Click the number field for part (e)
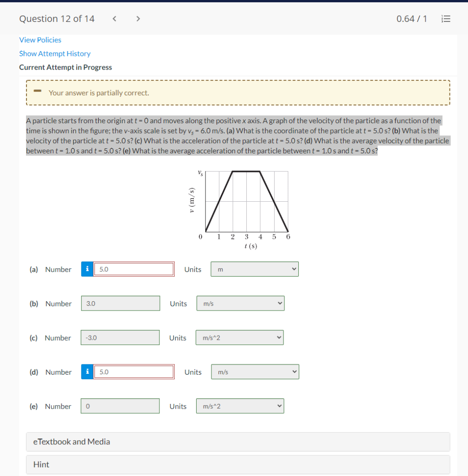This screenshot has height=476, width=468. 120,406
